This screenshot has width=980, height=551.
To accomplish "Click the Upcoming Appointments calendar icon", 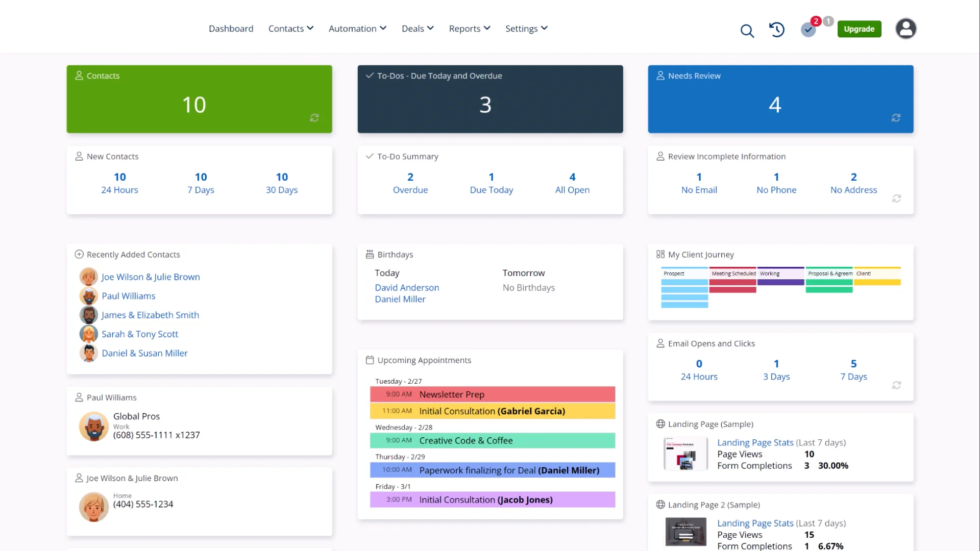I will [x=370, y=360].
